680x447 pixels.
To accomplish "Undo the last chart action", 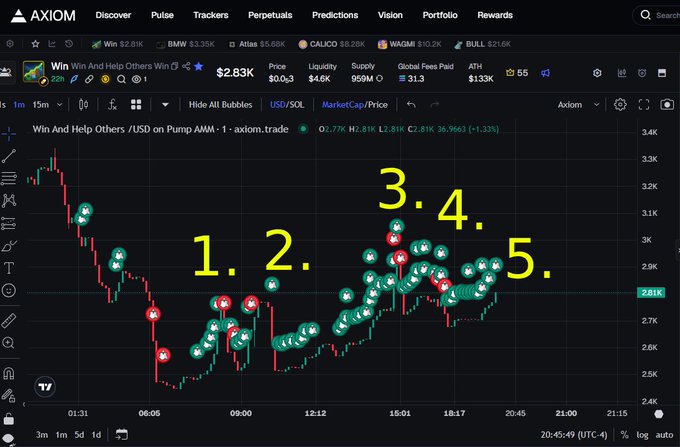I will coord(411,104).
